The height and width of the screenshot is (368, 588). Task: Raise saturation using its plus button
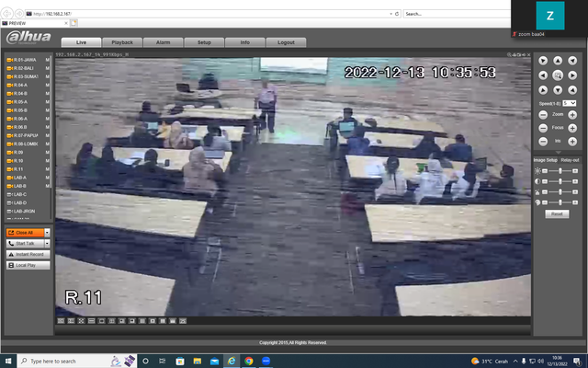point(575,192)
